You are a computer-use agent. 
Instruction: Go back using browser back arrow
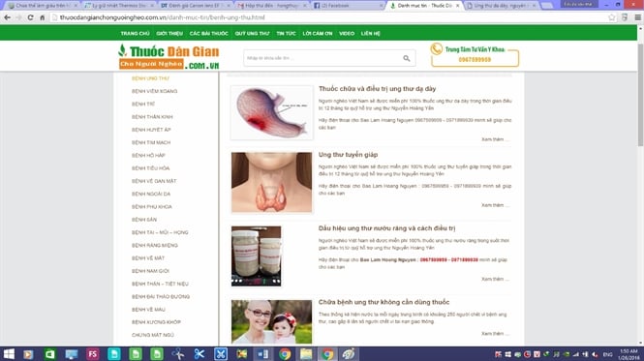tap(8, 17)
